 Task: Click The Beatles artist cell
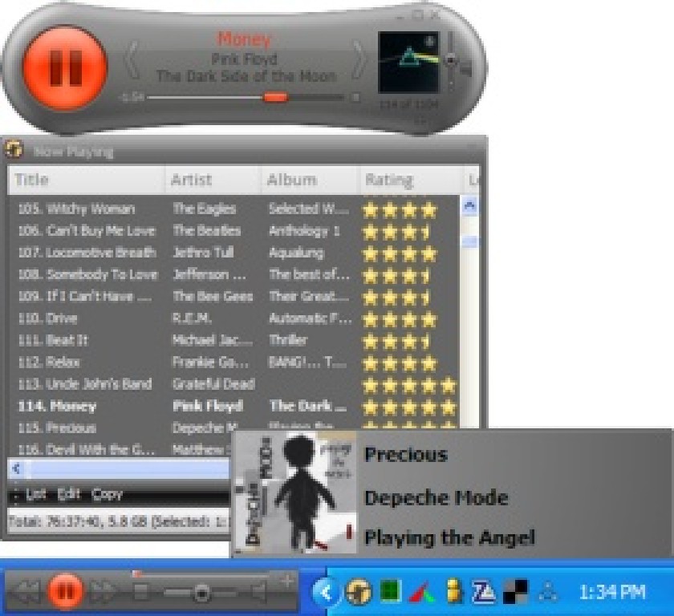tap(206, 231)
